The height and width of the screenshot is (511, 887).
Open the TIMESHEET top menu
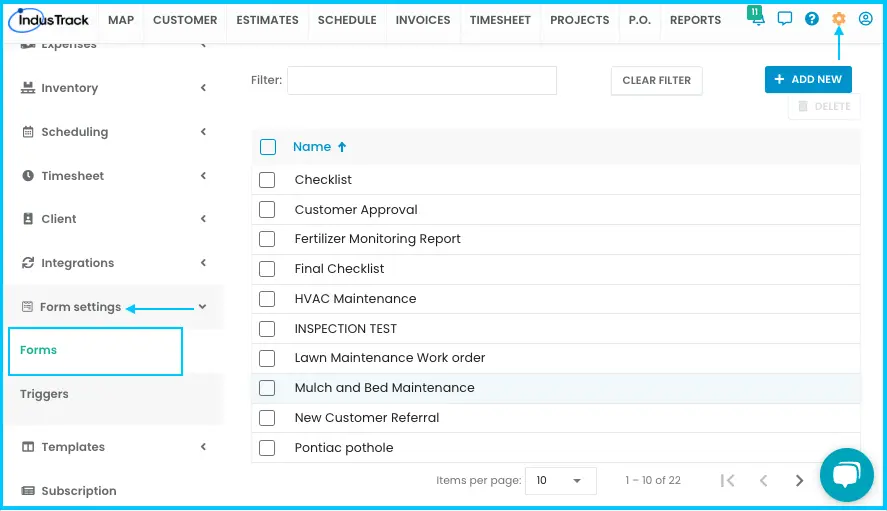pyautogui.click(x=500, y=20)
